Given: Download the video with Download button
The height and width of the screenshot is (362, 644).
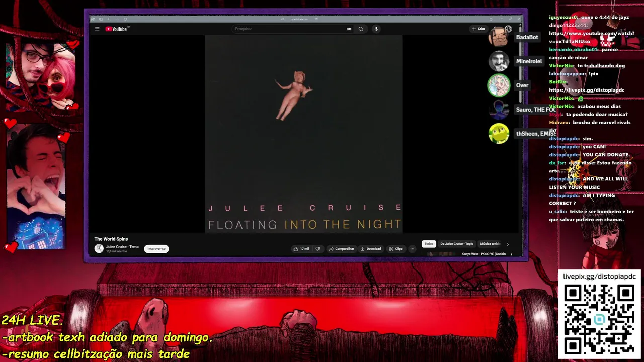Looking at the screenshot, I should coord(371,249).
